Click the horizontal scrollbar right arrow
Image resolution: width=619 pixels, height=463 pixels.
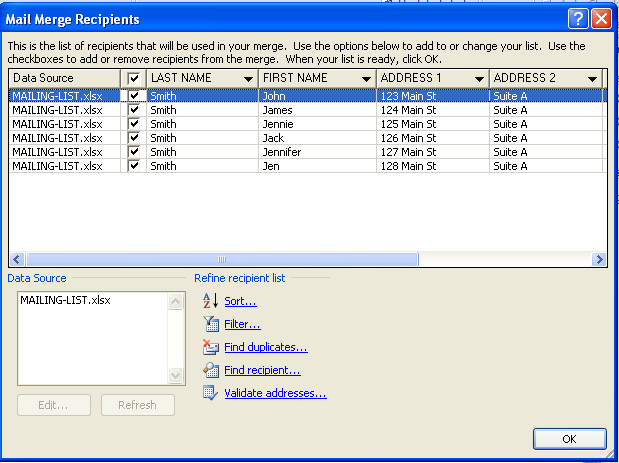(x=599, y=259)
